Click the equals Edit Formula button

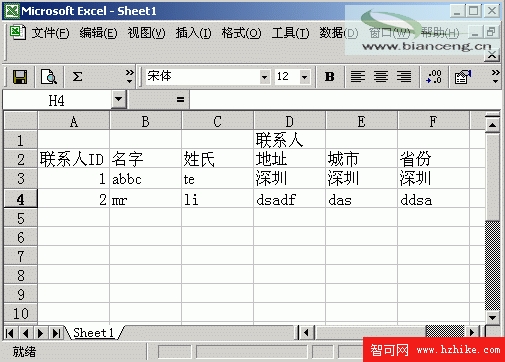pos(180,99)
